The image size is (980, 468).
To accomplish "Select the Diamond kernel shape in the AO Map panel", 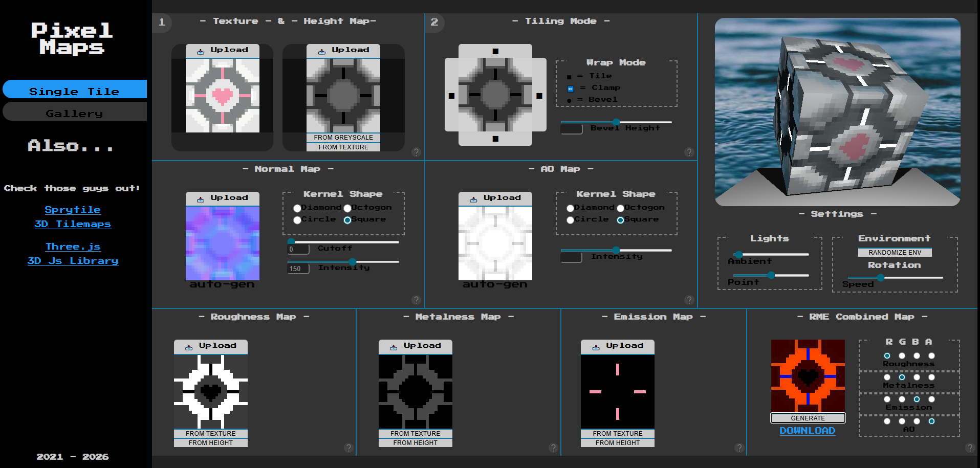I will point(570,208).
